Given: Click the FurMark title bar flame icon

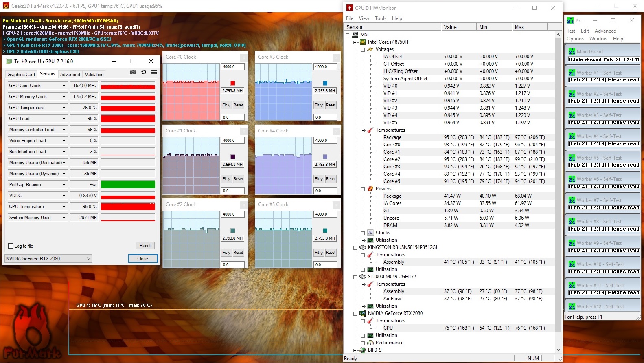Looking at the screenshot, I should pos(6,6).
